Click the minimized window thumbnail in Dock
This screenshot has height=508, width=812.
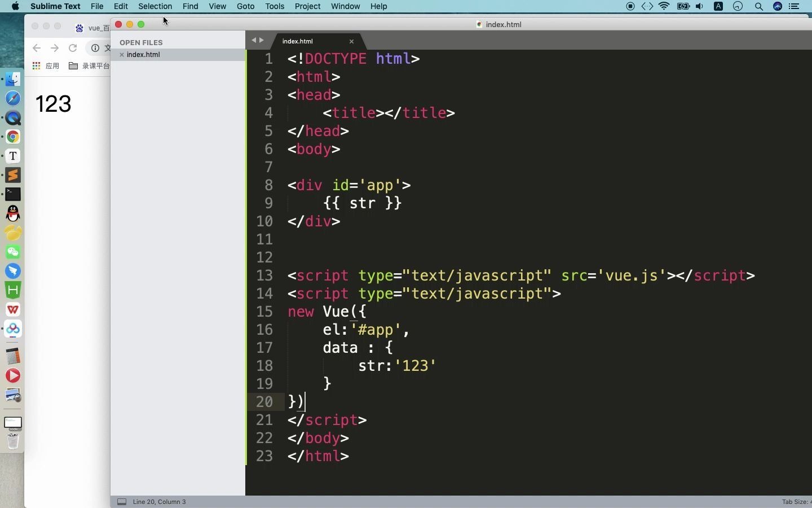13,423
